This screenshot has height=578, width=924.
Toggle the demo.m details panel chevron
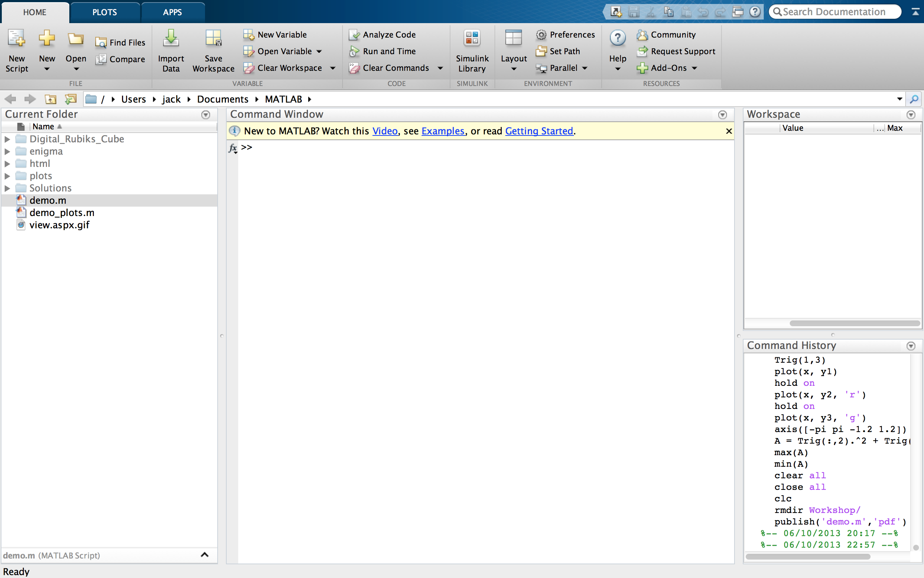[x=205, y=555]
